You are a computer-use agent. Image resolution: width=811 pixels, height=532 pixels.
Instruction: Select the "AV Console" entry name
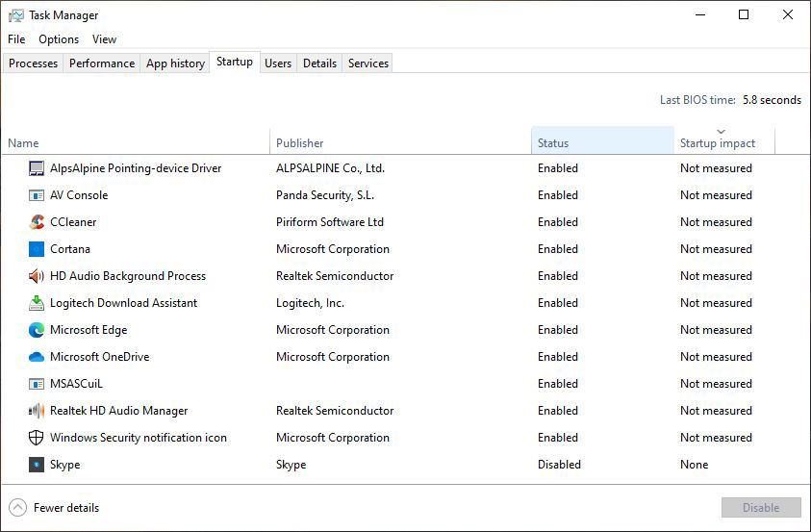[x=79, y=195]
